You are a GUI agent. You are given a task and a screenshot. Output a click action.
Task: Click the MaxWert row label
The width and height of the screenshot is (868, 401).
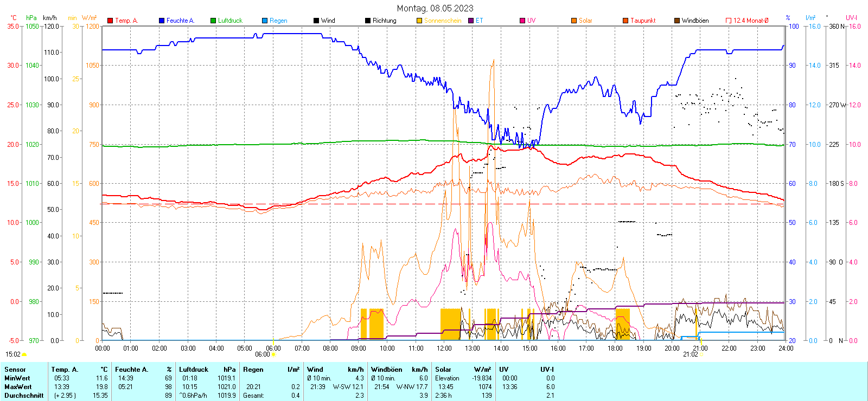(18, 387)
